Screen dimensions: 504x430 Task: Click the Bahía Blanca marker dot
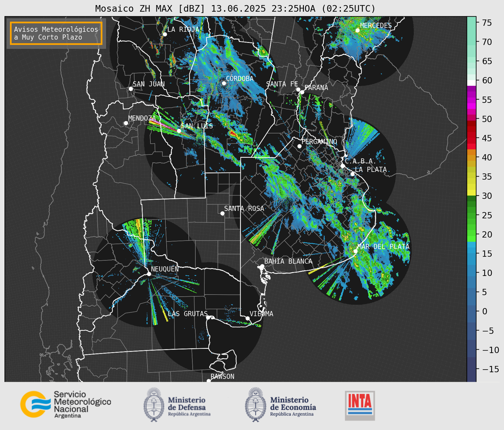(262, 266)
